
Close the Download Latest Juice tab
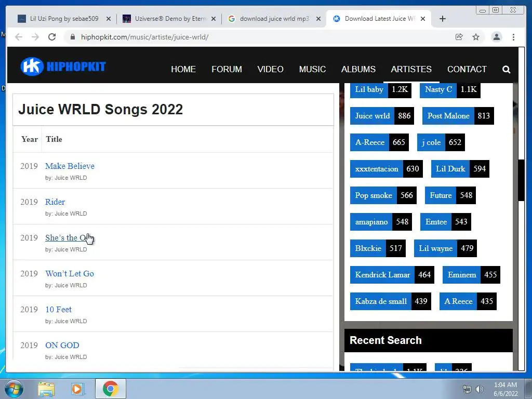point(423,19)
